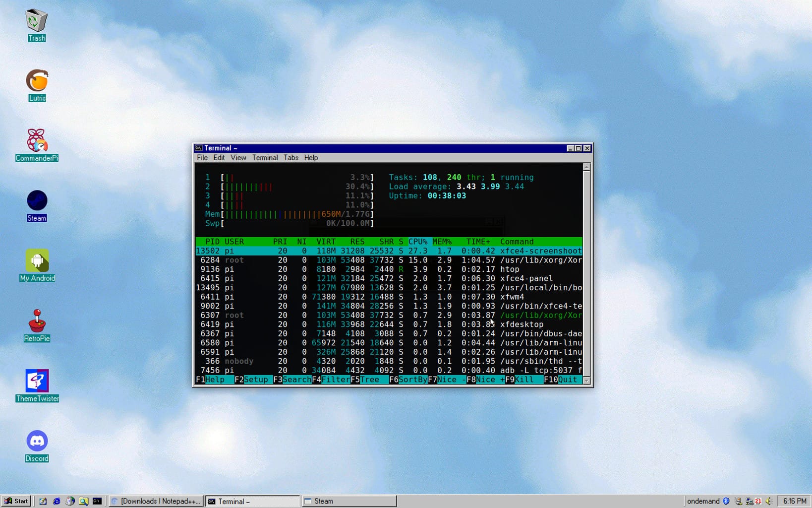Screen dimensions: 812x508
Task: Click the Start button
Action: click(x=16, y=501)
